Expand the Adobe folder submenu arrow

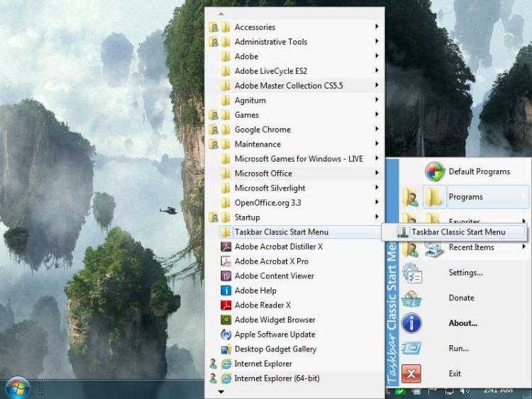click(x=377, y=56)
